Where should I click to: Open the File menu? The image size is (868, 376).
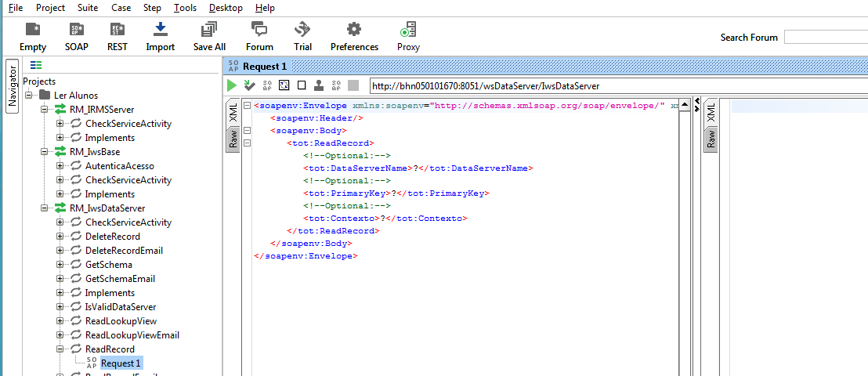pos(16,8)
